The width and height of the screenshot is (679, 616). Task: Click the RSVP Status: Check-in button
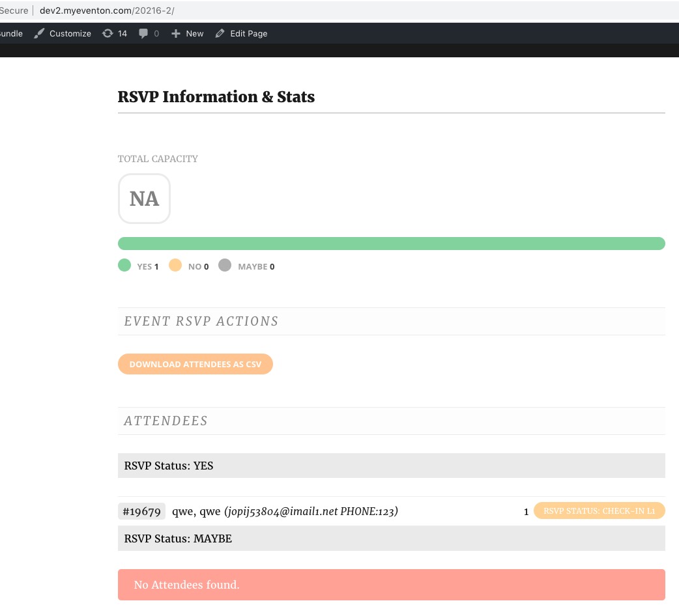(x=599, y=511)
